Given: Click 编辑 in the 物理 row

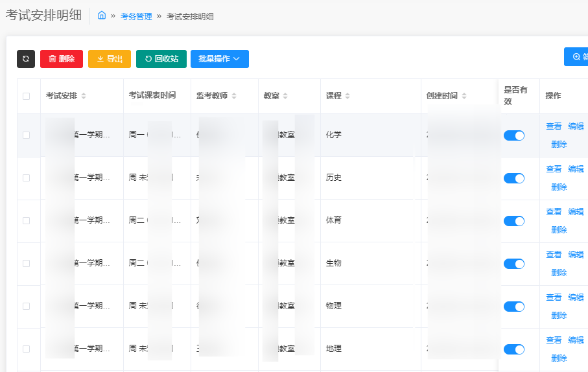Looking at the screenshot, I should pyautogui.click(x=576, y=297).
